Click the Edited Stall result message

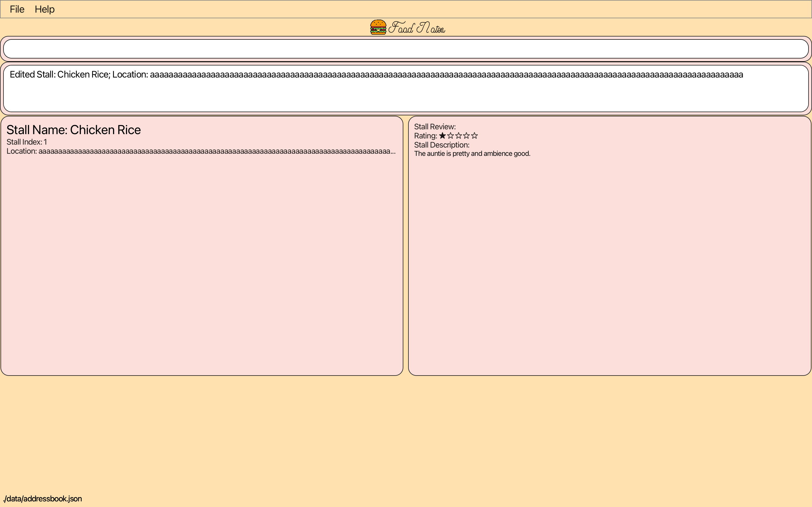point(376,75)
